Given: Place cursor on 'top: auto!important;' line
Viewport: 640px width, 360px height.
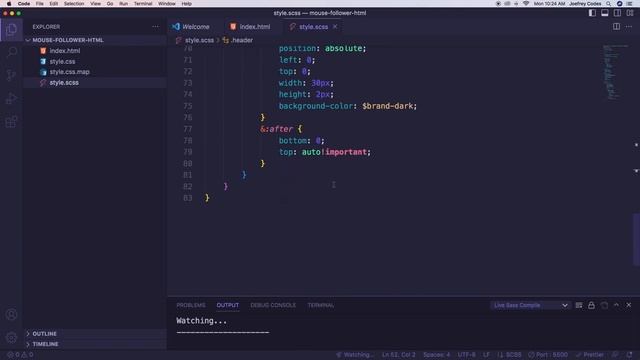Looking at the screenshot, I should 324,152.
